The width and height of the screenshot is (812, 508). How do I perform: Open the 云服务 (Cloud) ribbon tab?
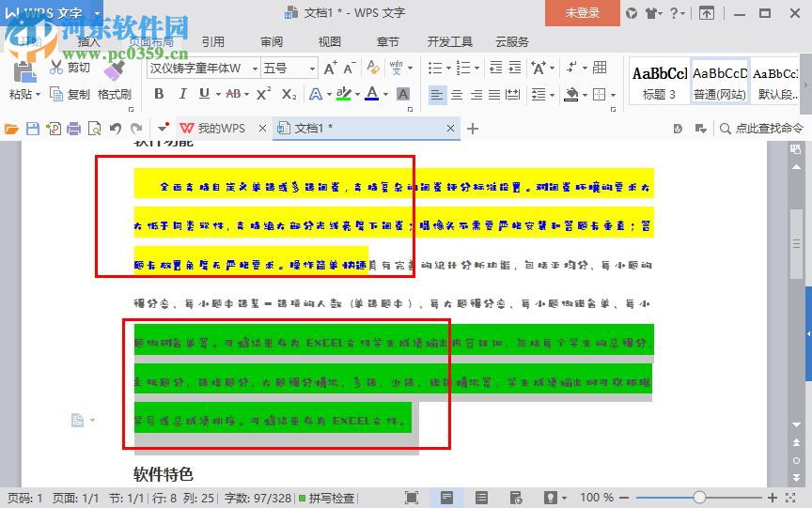click(512, 41)
